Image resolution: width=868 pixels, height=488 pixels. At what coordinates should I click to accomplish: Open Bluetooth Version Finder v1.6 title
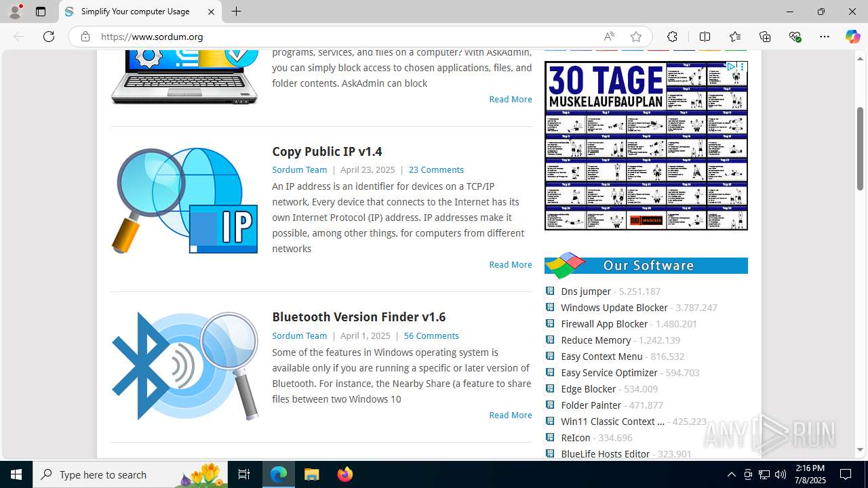359,317
